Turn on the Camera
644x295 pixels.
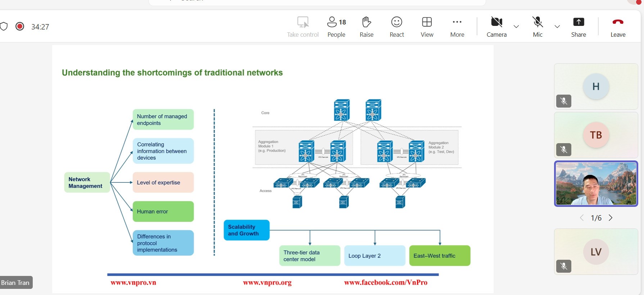(496, 27)
